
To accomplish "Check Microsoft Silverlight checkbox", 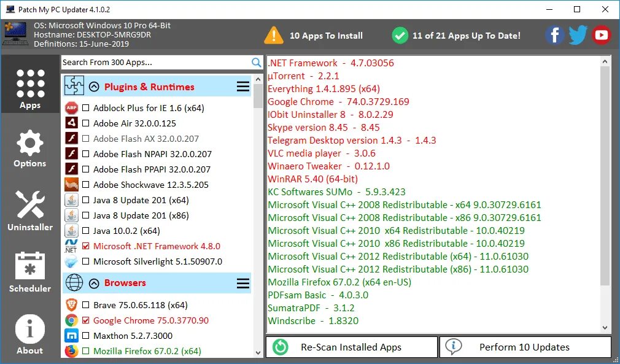I will pos(85,261).
